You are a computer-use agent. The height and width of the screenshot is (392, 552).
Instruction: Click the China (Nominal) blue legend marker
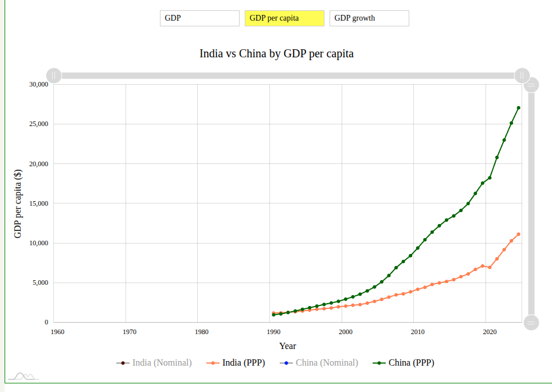pyautogui.click(x=286, y=363)
